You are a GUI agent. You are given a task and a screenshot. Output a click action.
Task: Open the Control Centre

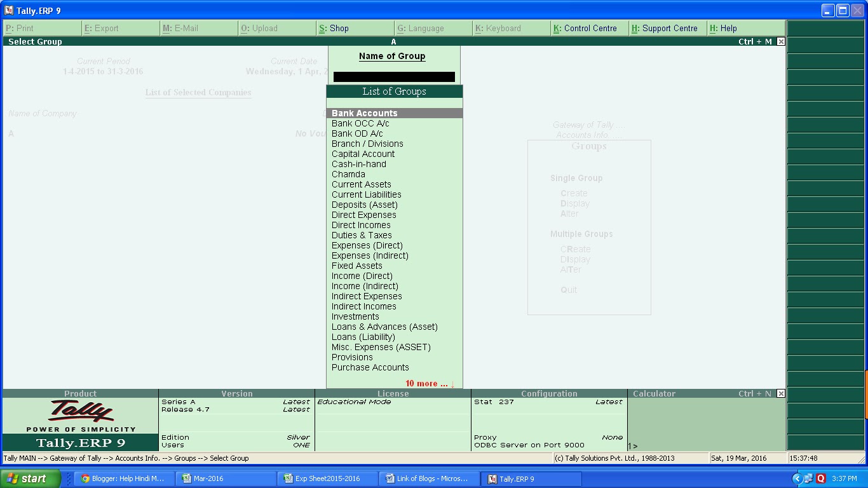pyautogui.click(x=590, y=29)
